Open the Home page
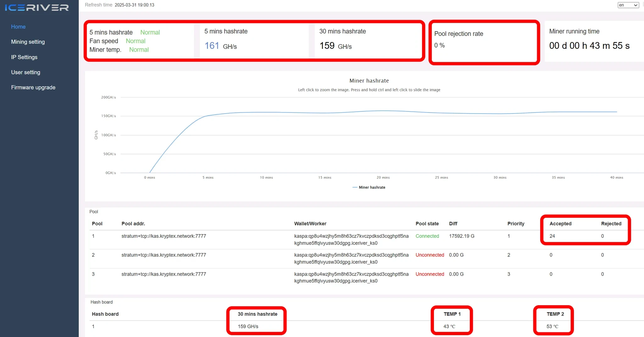This screenshot has width=644, height=337. pos(18,27)
